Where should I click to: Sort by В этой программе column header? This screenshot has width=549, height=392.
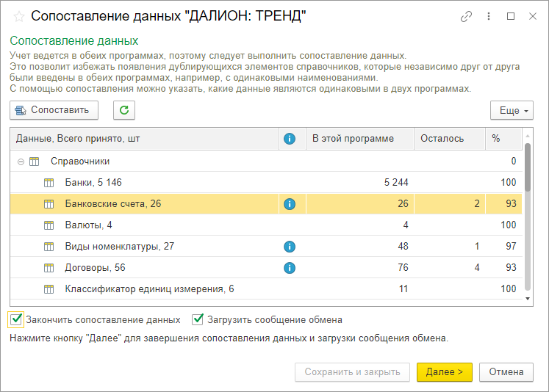360,139
